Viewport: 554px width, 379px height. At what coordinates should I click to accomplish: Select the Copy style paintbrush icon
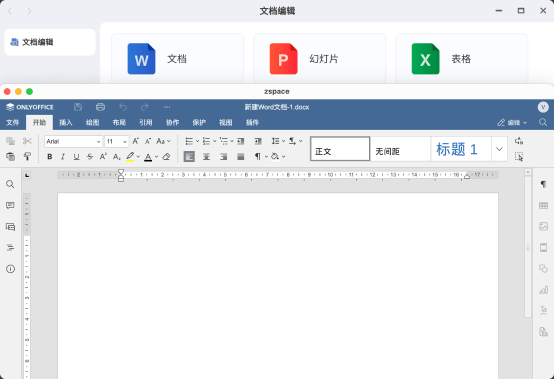pos(27,156)
